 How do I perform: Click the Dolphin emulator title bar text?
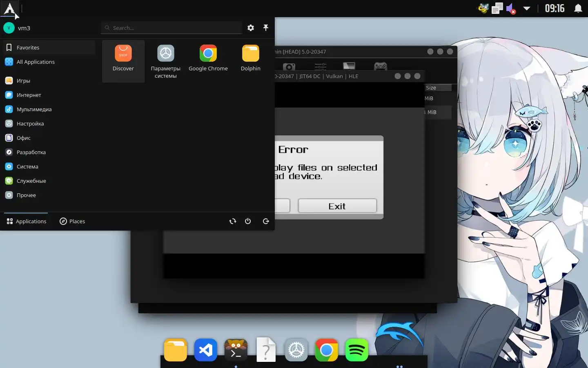click(301, 52)
